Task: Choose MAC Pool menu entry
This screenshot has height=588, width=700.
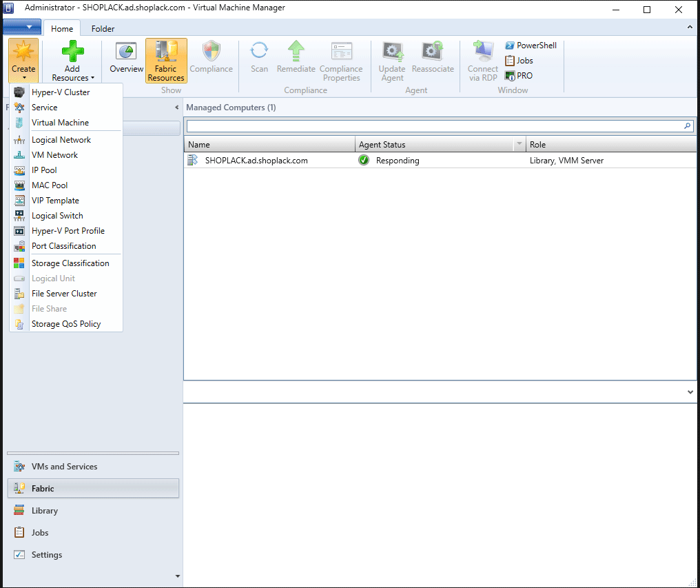Action: (x=66, y=185)
